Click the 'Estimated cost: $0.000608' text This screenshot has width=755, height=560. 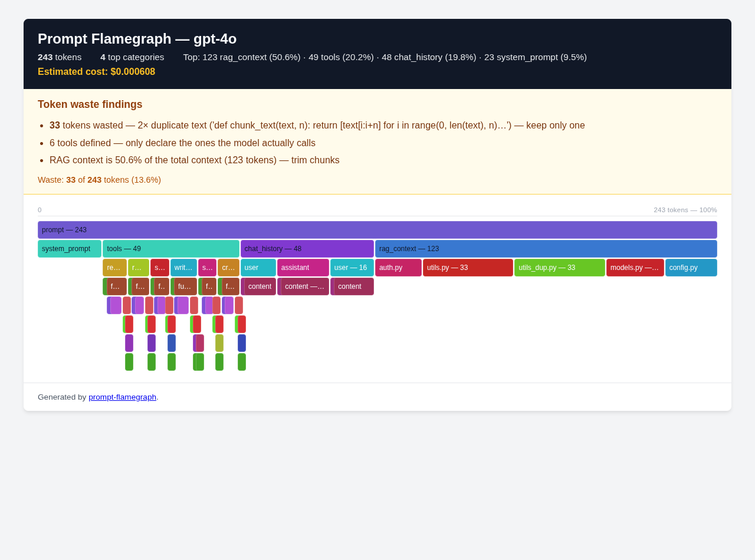[97, 71]
